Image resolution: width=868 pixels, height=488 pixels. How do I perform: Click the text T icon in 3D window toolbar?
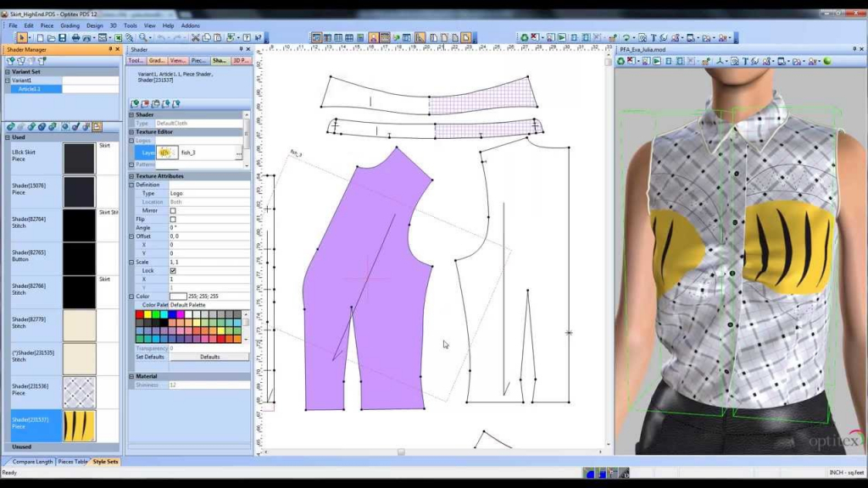tap(745, 61)
